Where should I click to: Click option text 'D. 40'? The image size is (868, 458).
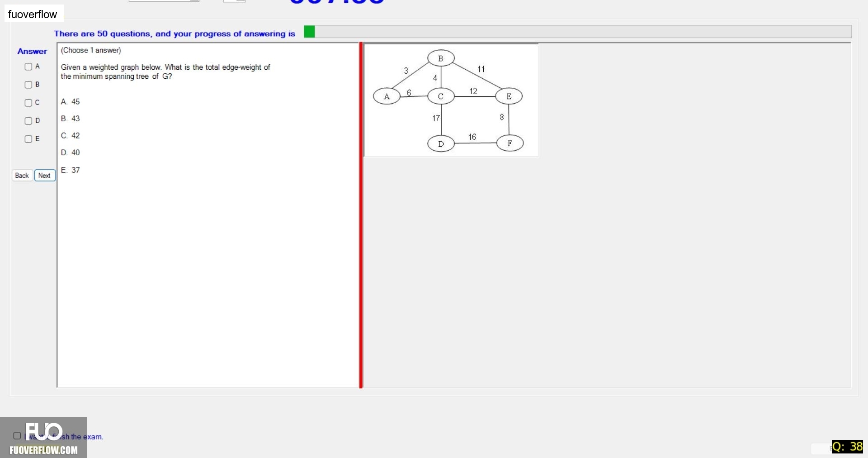(70, 153)
